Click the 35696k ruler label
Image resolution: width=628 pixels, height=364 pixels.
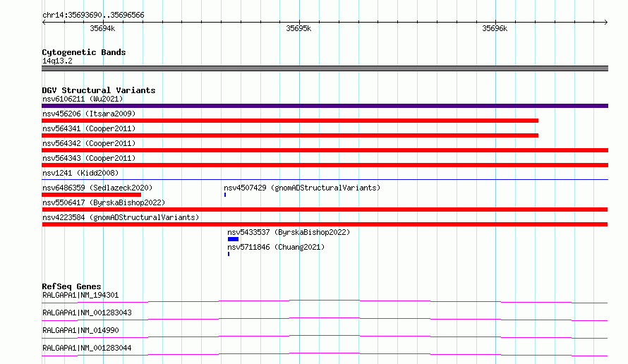[x=495, y=28]
